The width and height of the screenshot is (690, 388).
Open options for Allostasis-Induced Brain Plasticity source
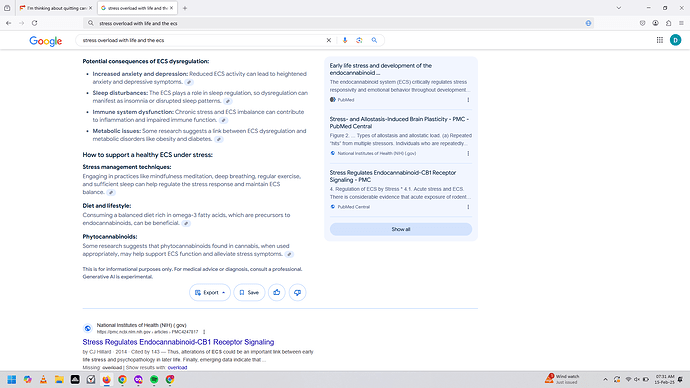tap(468, 154)
